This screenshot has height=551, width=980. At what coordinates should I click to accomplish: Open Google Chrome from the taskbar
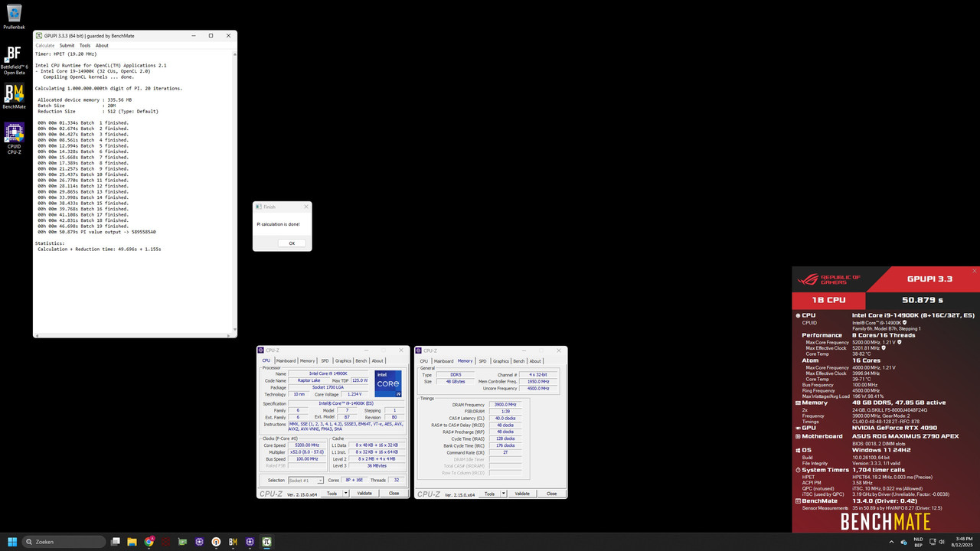[149, 542]
